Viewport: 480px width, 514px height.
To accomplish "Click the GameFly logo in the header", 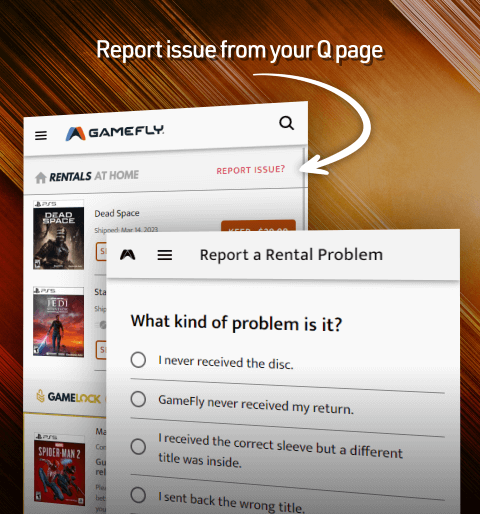I will [x=115, y=133].
